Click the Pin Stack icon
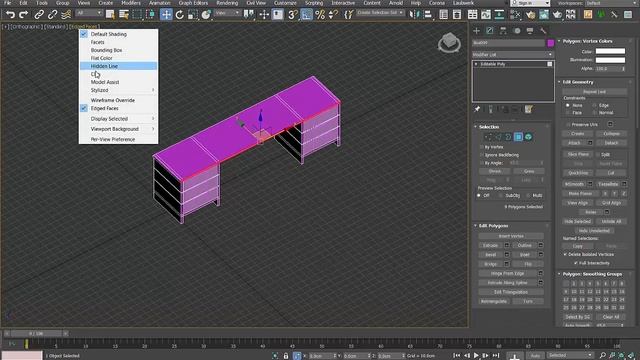The image size is (640, 360). point(477,109)
